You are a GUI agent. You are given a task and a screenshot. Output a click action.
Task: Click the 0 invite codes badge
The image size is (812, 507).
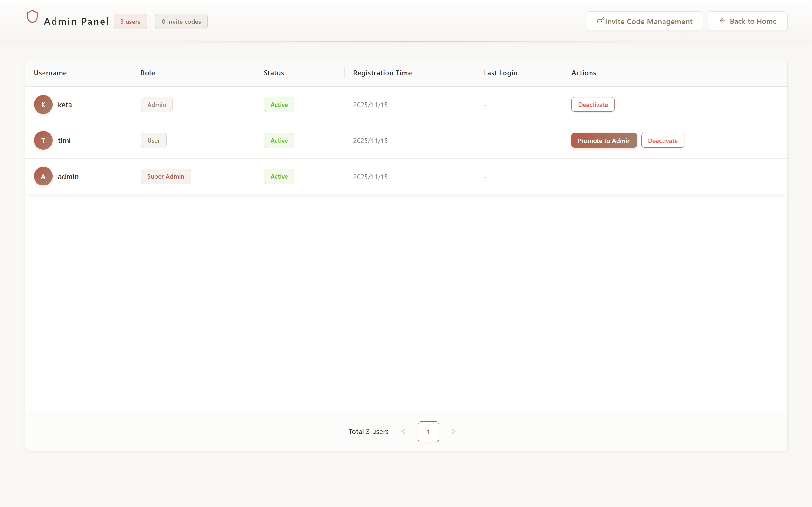(x=181, y=21)
